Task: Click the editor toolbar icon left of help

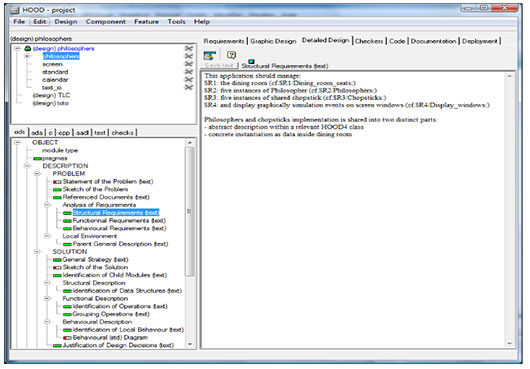Action: [210, 55]
